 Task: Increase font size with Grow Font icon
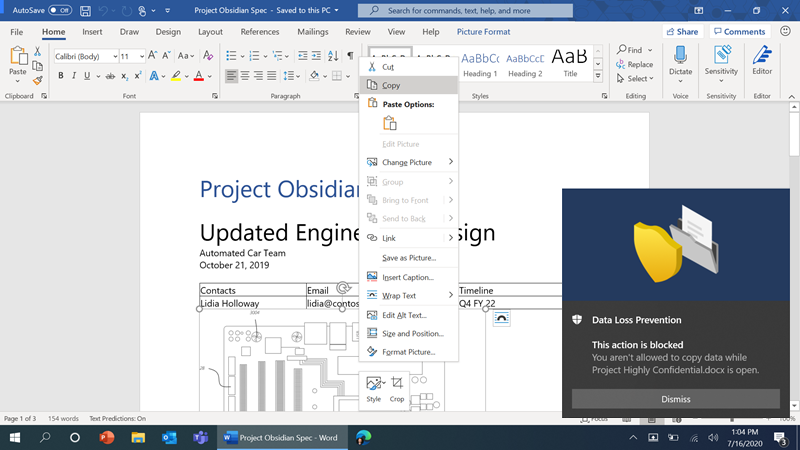(x=153, y=56)
